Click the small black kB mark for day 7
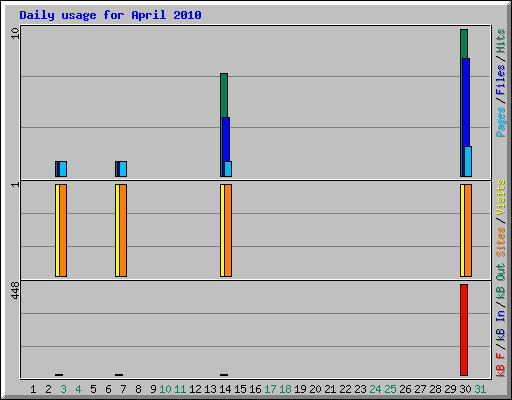Viewport: 512px width, 400px height. 119,375
